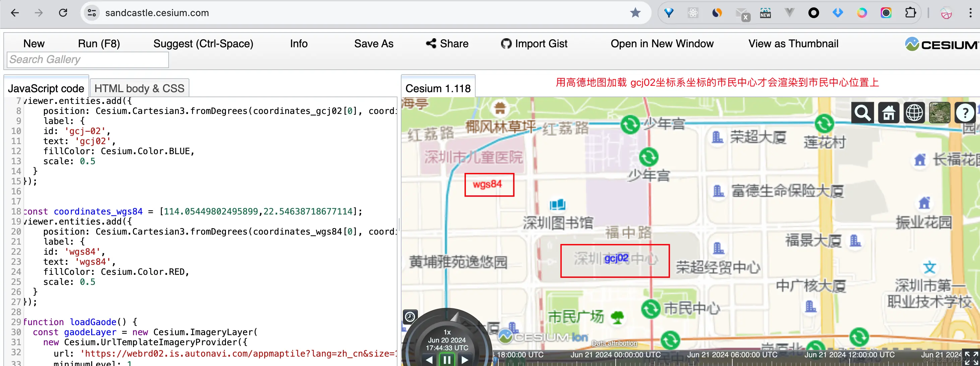Open the base layer imagery picker

(x=939, y=113)
